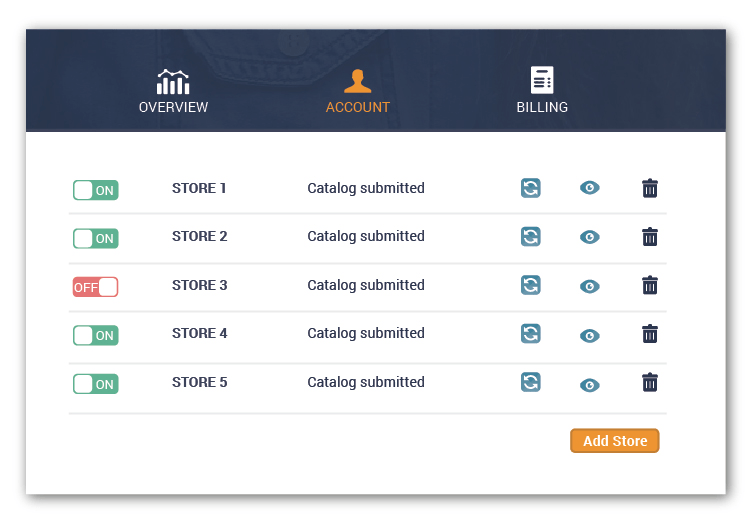Sync the Store 2 catalog
This screenshot has height=531, width=750.
(x=531, y=236)
